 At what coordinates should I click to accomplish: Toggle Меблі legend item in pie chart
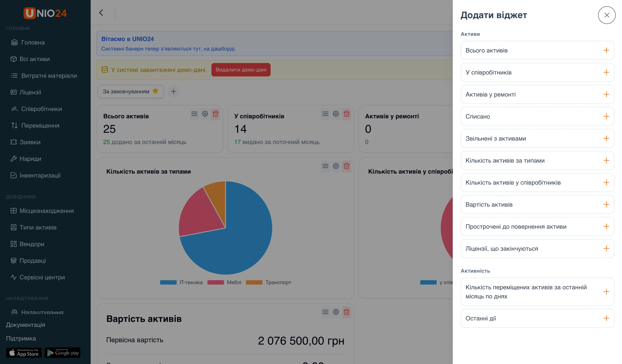(x=224, y=282)
